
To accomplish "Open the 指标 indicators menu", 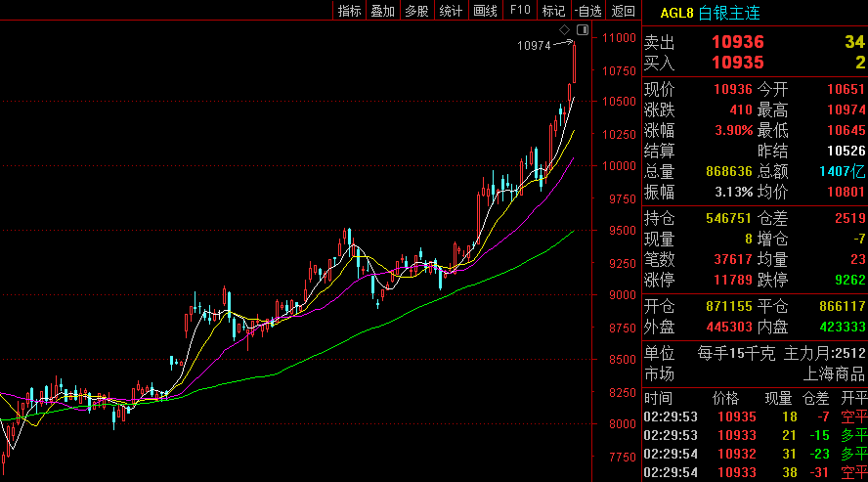I will click(349, 11).
